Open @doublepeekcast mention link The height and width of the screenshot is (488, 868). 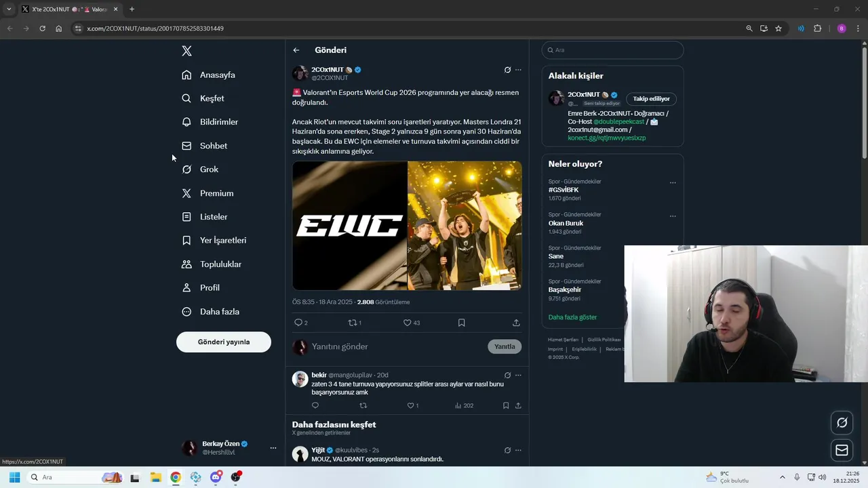click(618, 121)
